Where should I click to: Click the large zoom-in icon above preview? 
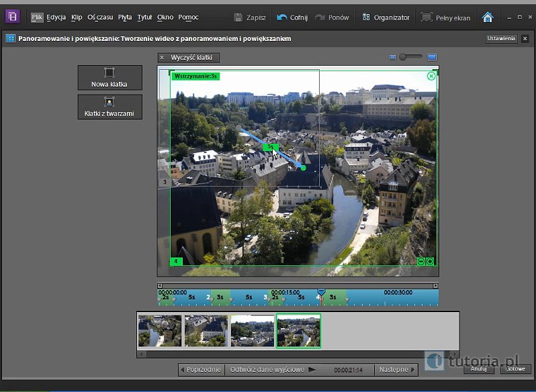coord(432,58)
